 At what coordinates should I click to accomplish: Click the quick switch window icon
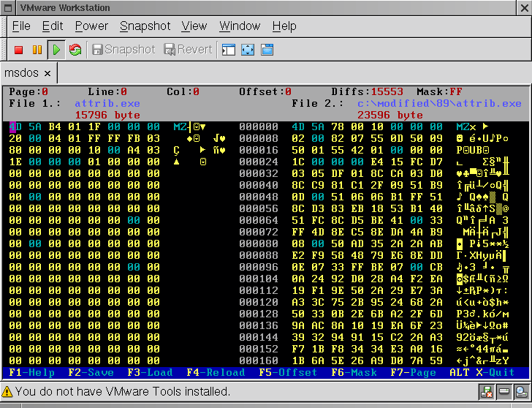pos(267,50)
